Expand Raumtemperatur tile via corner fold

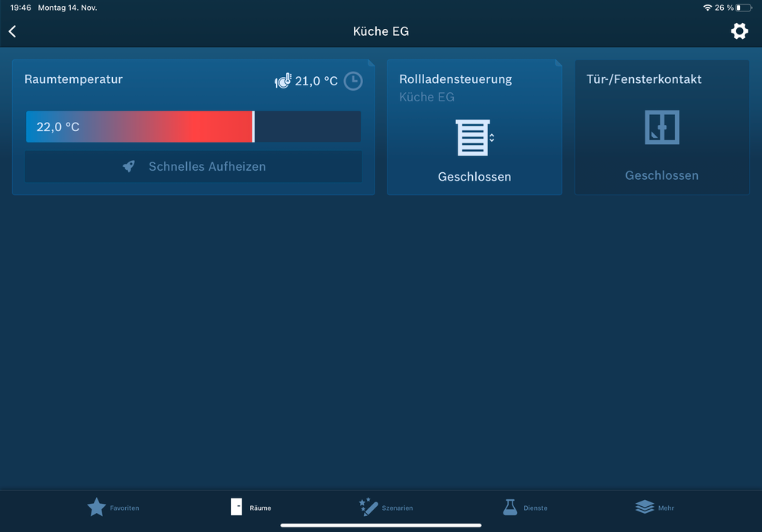(x=371, y=63)
